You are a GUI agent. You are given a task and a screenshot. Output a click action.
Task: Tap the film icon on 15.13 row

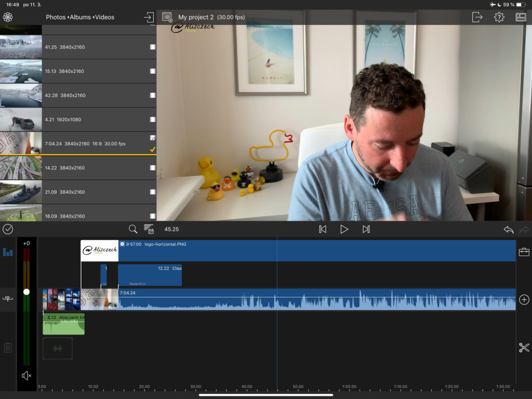point(153,71)
